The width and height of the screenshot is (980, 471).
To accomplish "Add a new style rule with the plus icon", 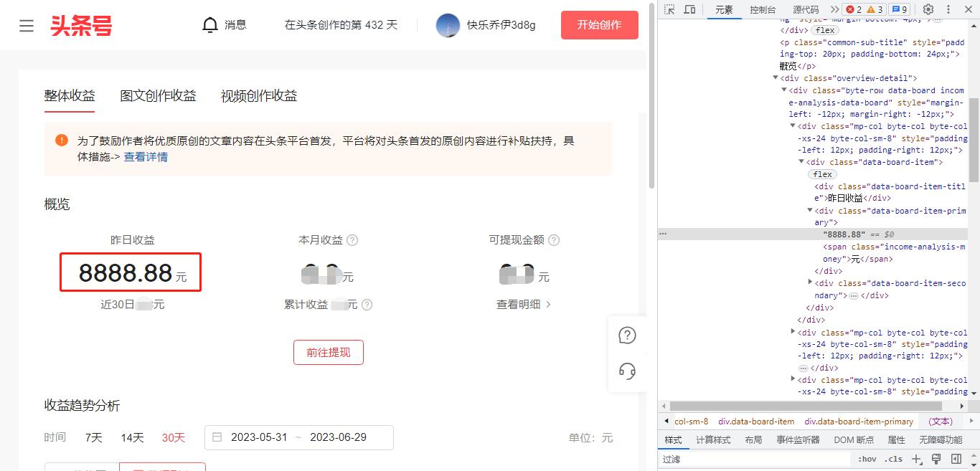I will [x=916, y=458].
